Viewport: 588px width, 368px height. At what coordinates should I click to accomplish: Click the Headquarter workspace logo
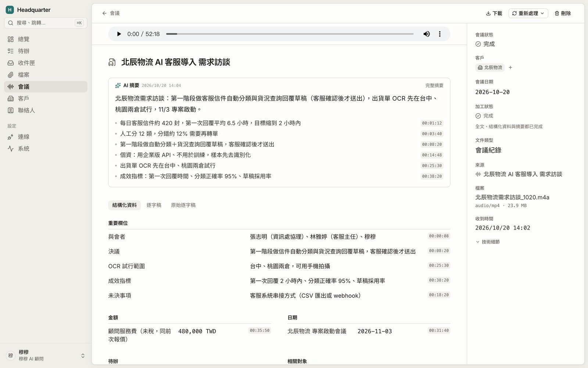pos(10,10)
